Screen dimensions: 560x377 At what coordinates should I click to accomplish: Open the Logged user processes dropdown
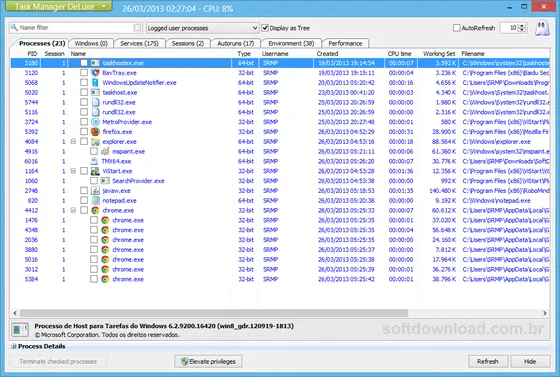pyautogui.click(x=202, y=28)
